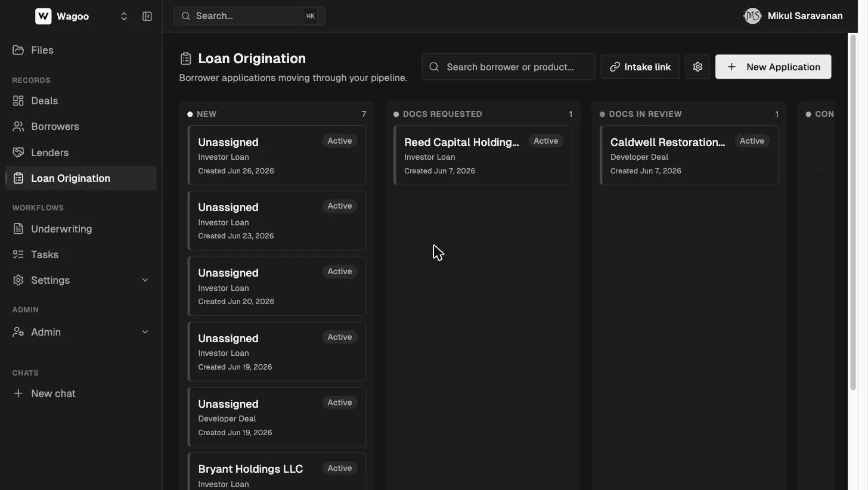This screenshot has width=868, height=490.
Task: Click the NEW column header
Action: coord(207,114)
